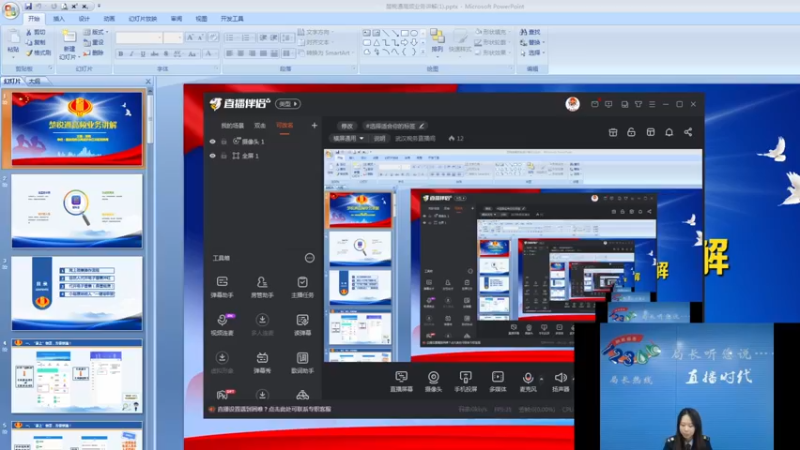Screen dimensions: 800x450
Task: Click the 查找 find button in ribbon
Action: [x=531, y=32]
